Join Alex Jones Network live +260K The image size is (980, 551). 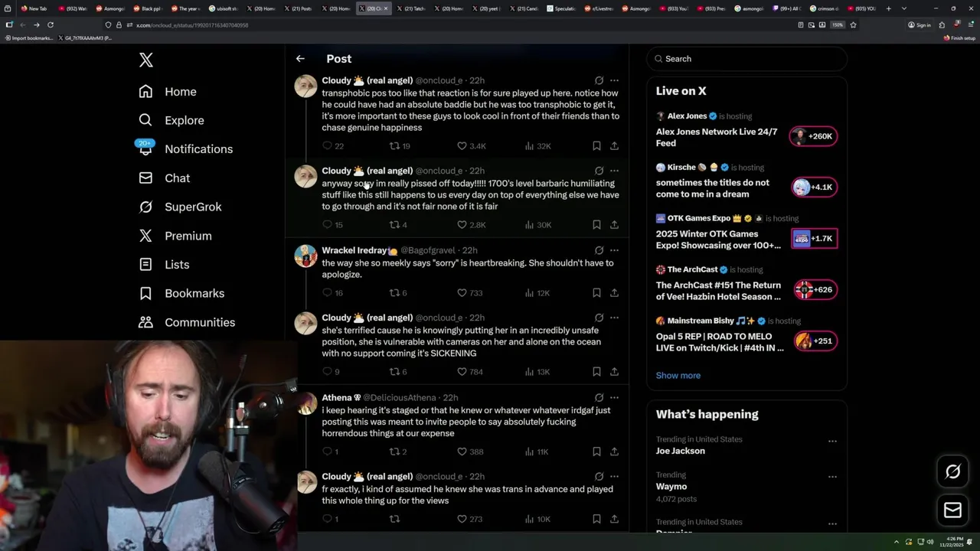coord(813,136)
